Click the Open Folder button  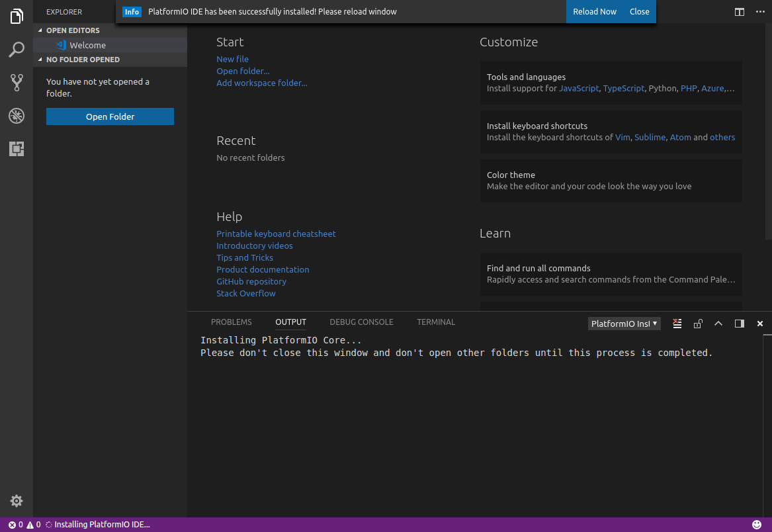110,116
